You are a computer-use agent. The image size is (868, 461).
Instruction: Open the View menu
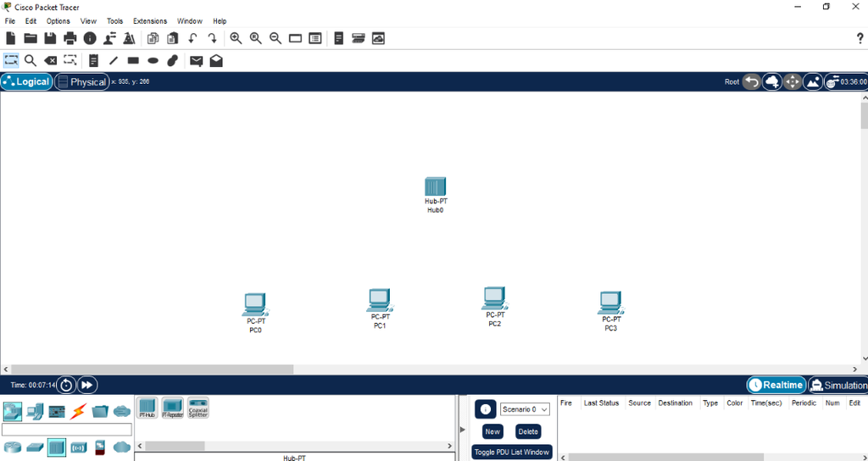tap(88, 21)
